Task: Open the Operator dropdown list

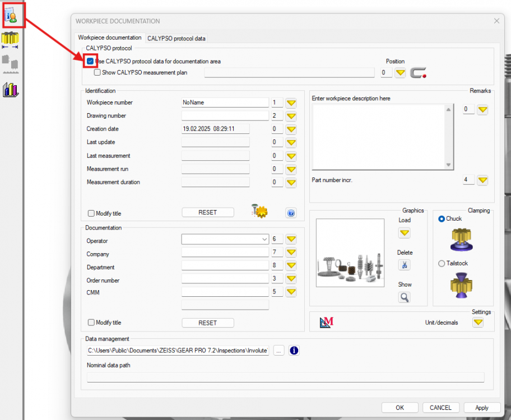Action: (x=264, y=240)
